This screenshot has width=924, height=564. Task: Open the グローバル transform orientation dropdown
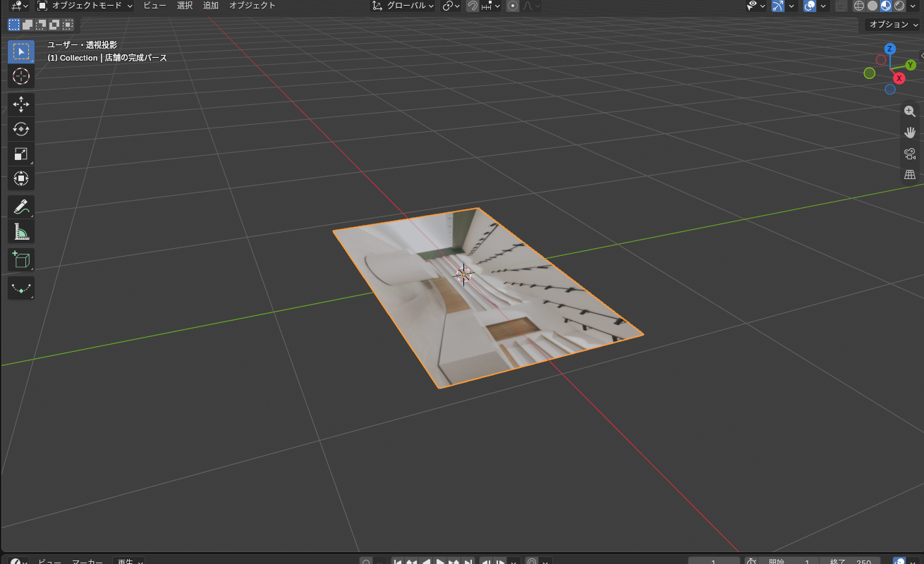(403, 6)
